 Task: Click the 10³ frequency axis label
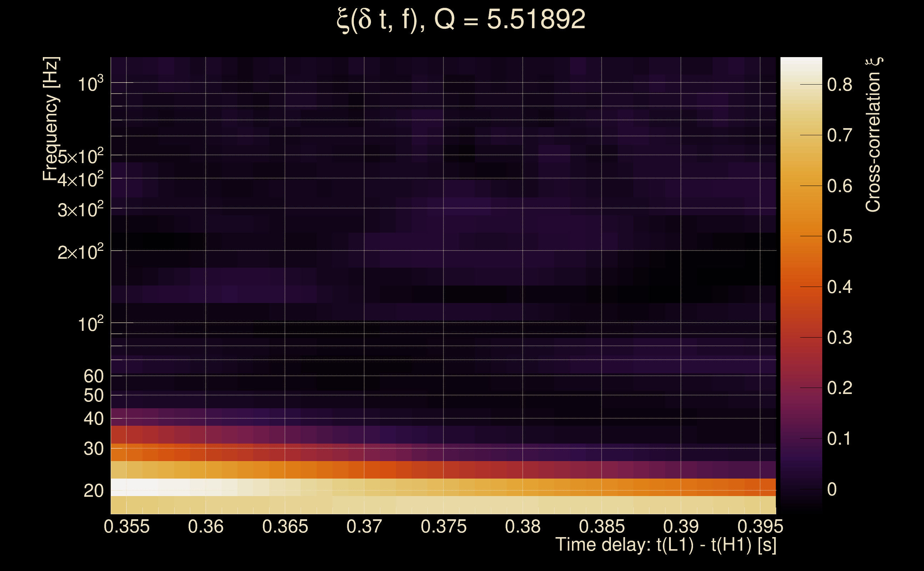point(90,84)
